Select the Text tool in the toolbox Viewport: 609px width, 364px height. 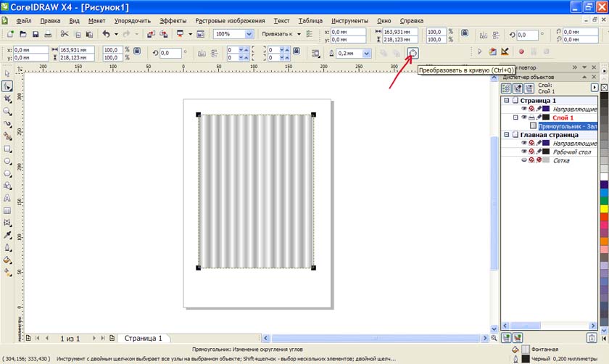[x=7, y=197]
